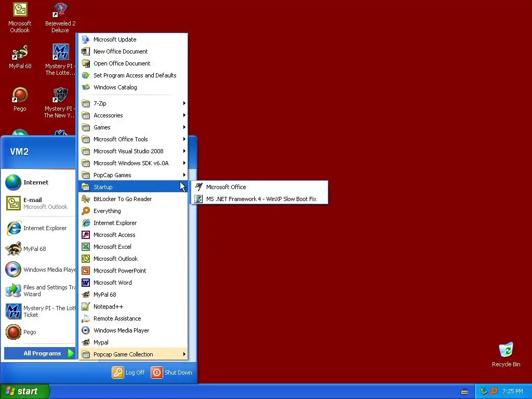Open Mystery PI Lottery Ticket in Start menu
This screenshot has width=532, height=399.
click(39, 311)
